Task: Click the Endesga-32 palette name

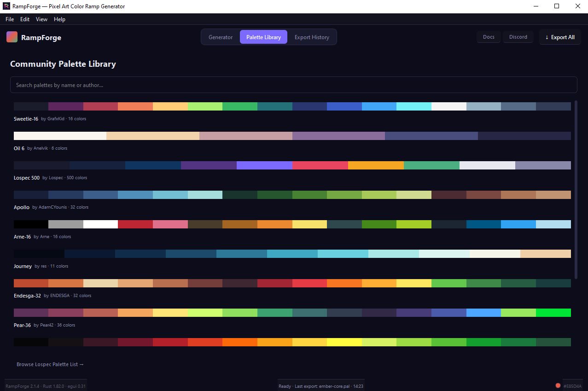Action: [x=27, y=296]
